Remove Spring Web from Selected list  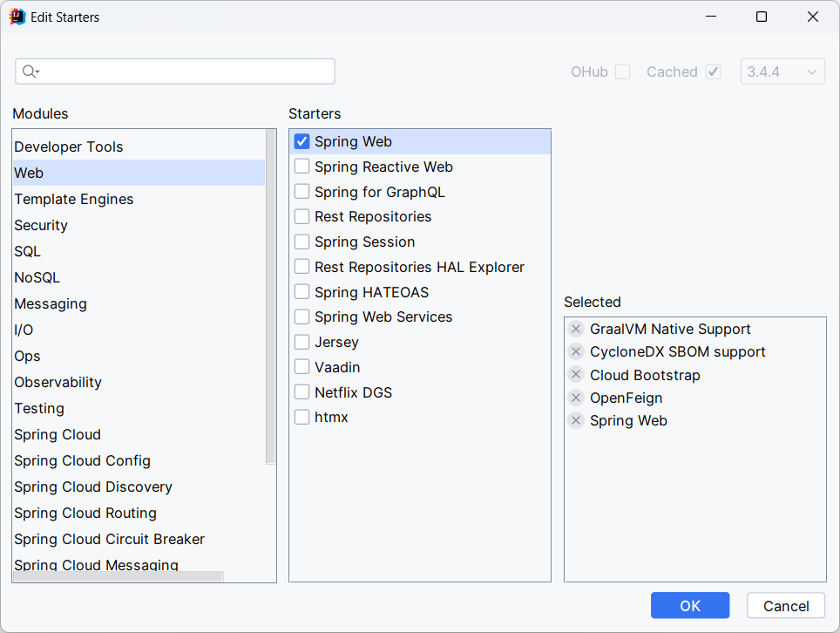point(576,420)
